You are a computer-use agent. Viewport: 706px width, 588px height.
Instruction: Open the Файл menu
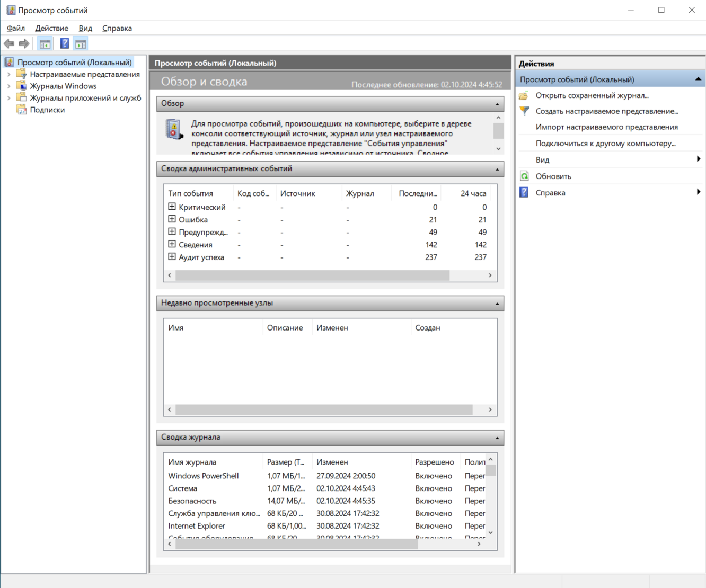[16, 28]
